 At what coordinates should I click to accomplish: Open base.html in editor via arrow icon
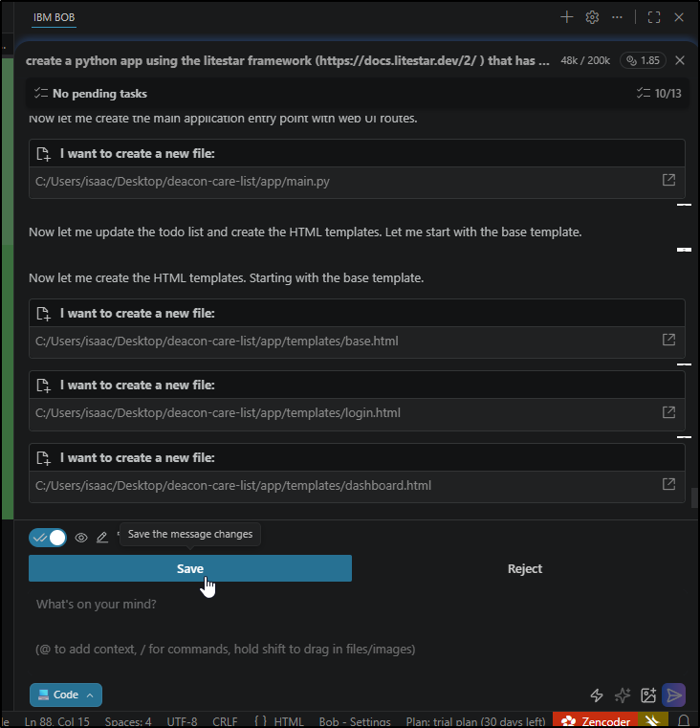668,340
